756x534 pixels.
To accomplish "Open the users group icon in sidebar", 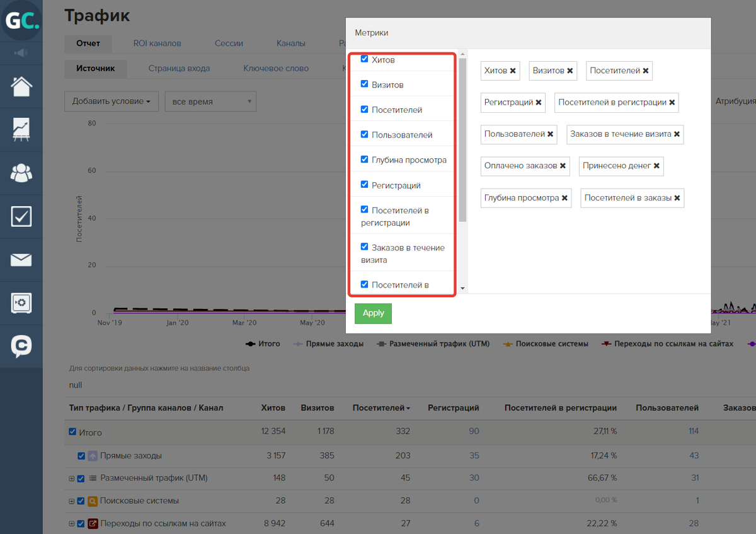I will (x=21, y=173).
